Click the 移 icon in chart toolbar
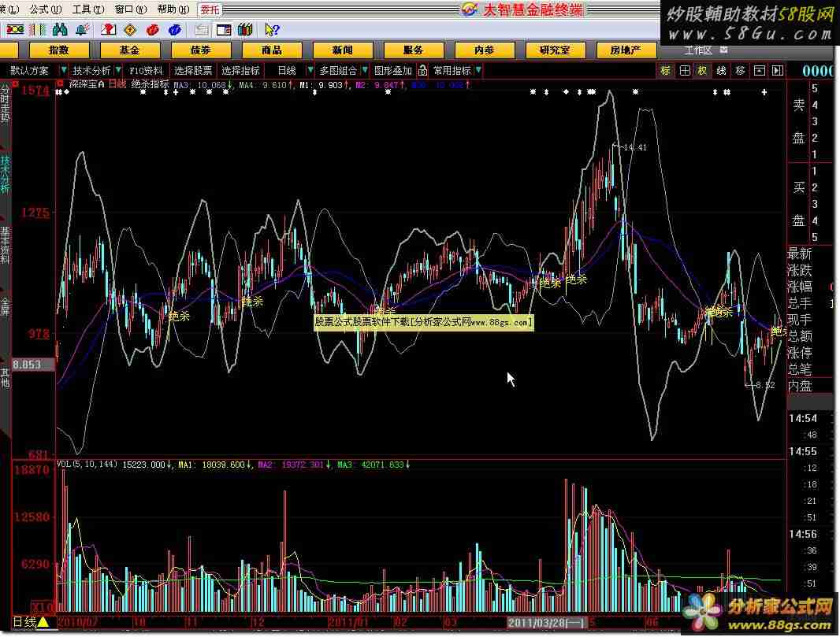 (740, 71)
